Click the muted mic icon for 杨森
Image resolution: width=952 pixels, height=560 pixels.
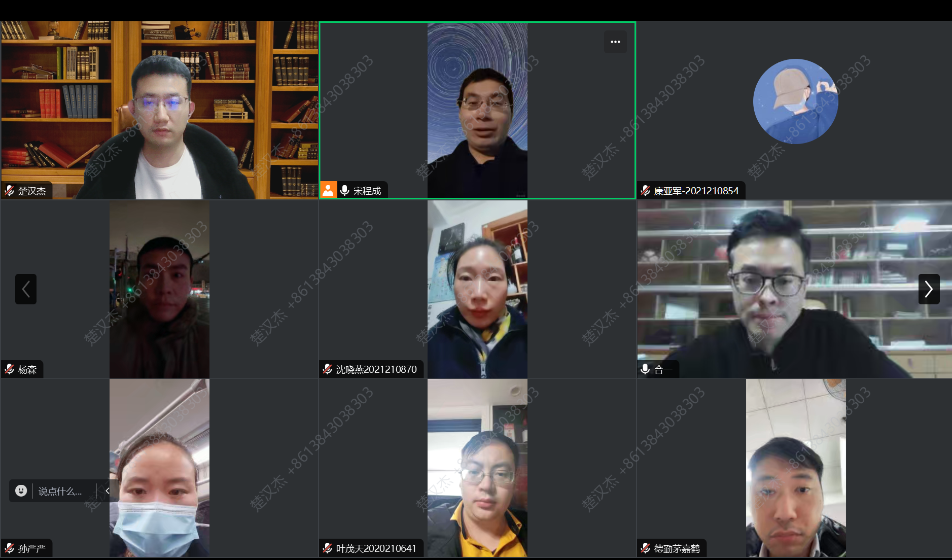[x=10, y=369]
